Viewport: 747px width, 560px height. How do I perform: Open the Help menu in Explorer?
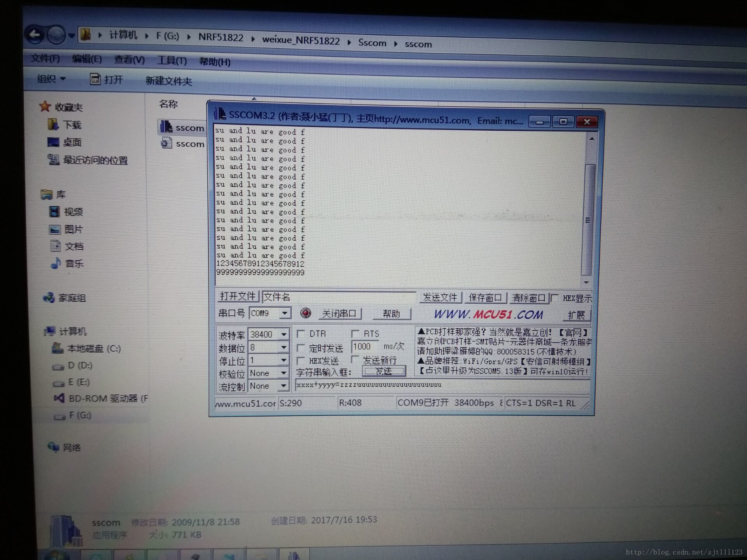[215, 61]
